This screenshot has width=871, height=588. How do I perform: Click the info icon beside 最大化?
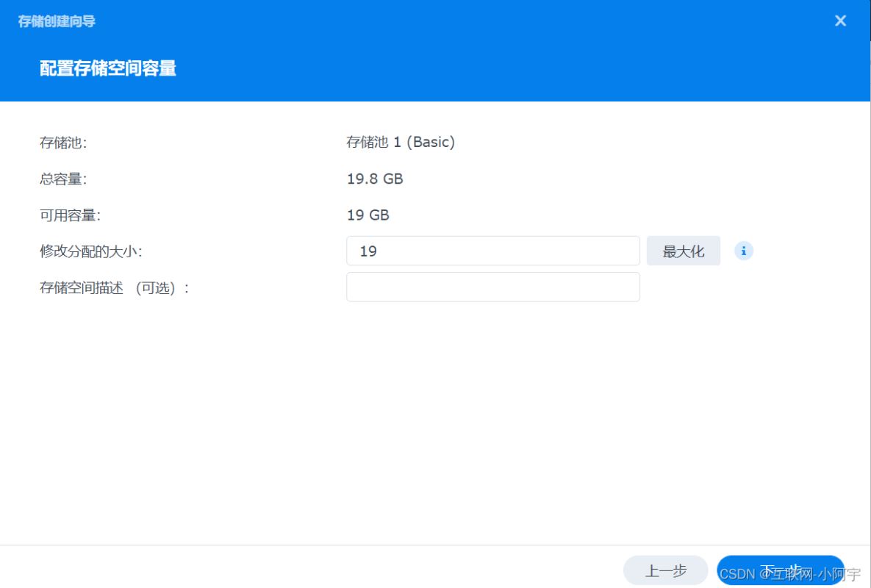coord(743,251)
